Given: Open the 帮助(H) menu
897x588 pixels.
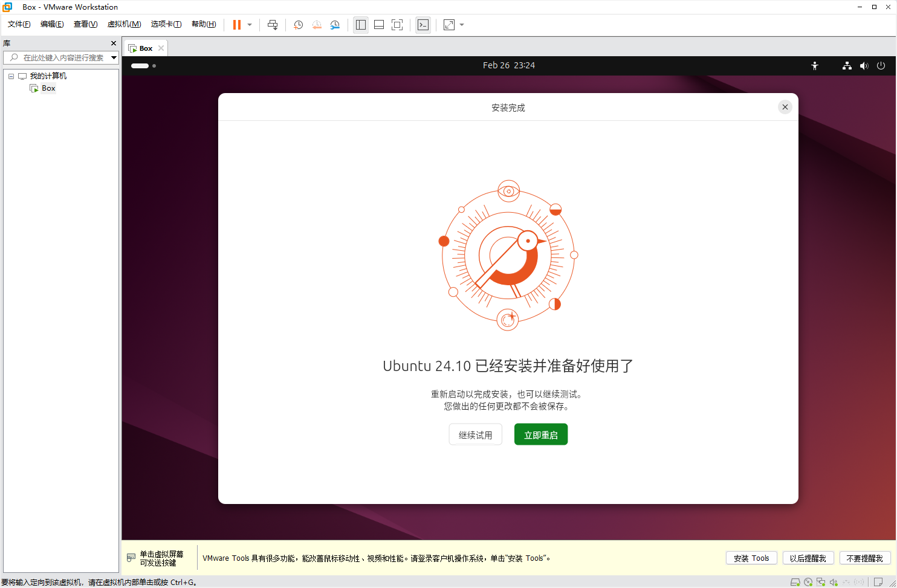Looking at the screenshot, I should [x=204, y=24].
